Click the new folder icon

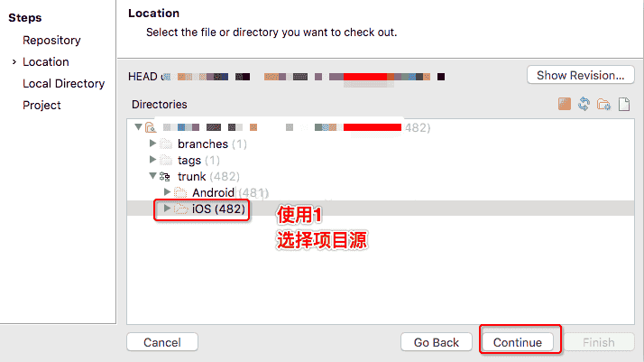(x=603, y=105)
